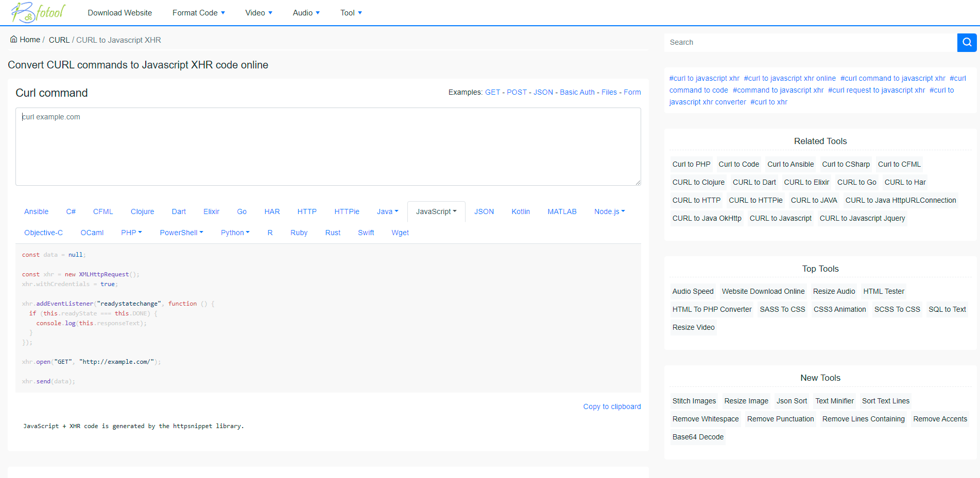Open the Python variants dropdown
The width and height of the screenshot is (980, 478).
[235, 232]
